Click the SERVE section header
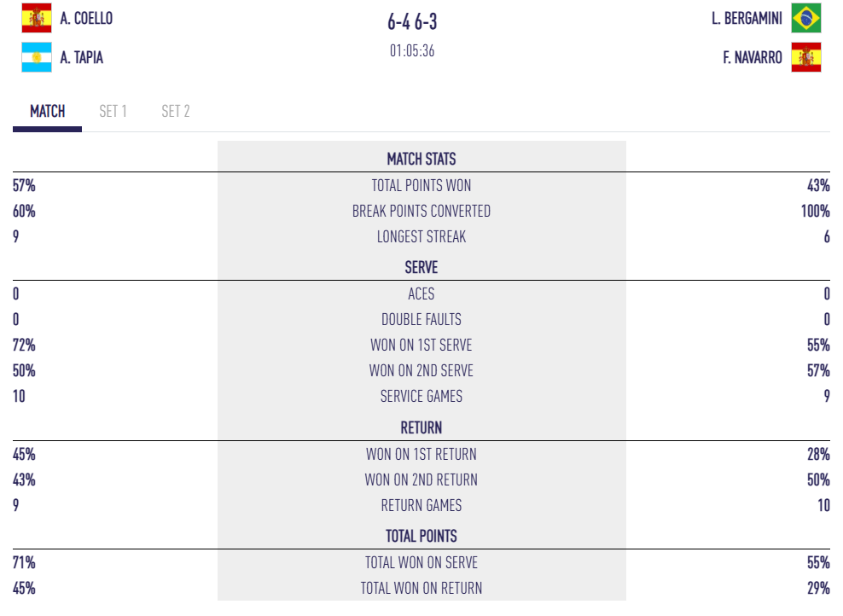The image size is (843, 616). [x=421, y=267]
